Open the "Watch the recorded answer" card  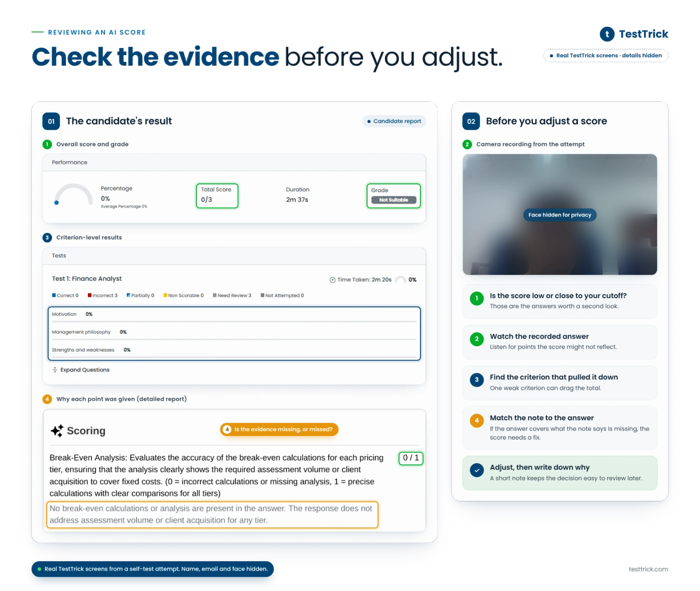[560, 342]
